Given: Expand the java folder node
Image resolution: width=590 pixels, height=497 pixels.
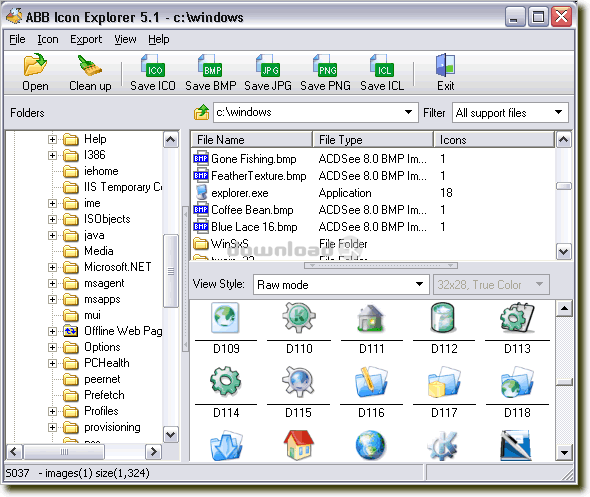Looking at the screenshot, I should (x=52, y=235).
